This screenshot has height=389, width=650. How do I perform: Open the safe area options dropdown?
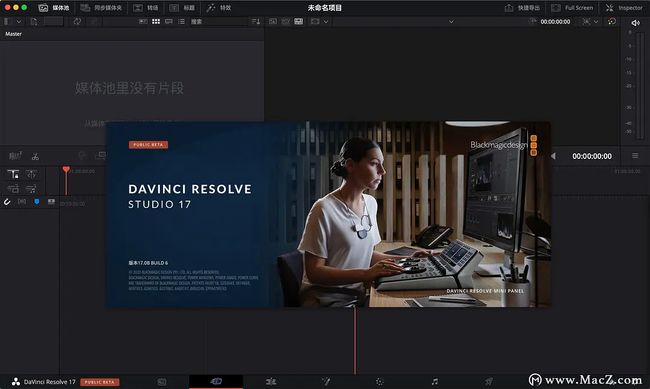[x=326, y=22]
